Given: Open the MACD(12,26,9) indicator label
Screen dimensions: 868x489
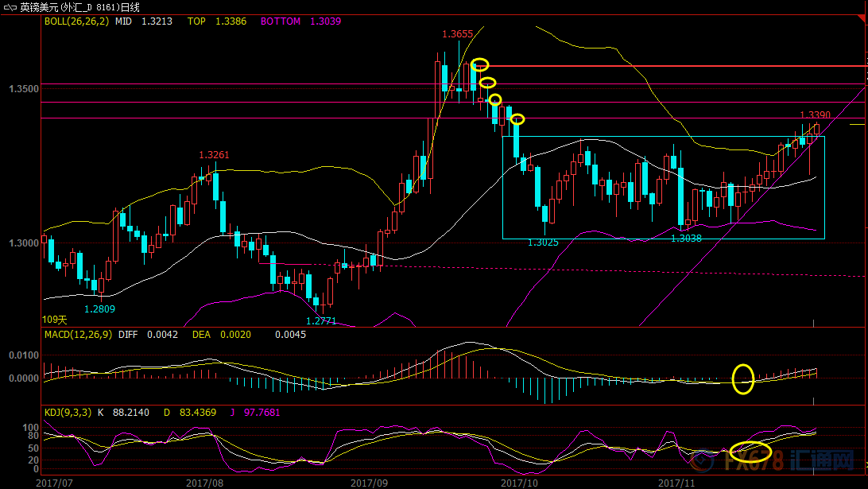Looking at the screenshot, I should click(x=77, y=335).
